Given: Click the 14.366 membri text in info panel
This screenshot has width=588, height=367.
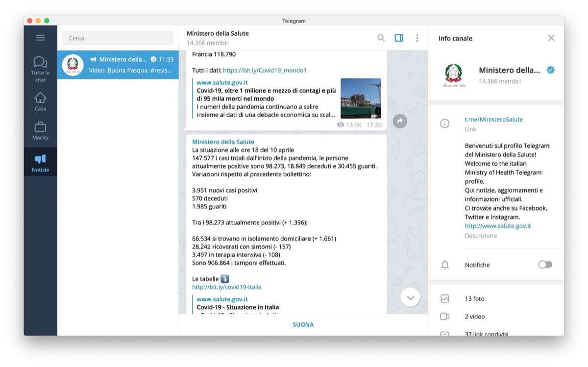Looking at the screenshot, I should pyautogui.click(x=500, y=81).
